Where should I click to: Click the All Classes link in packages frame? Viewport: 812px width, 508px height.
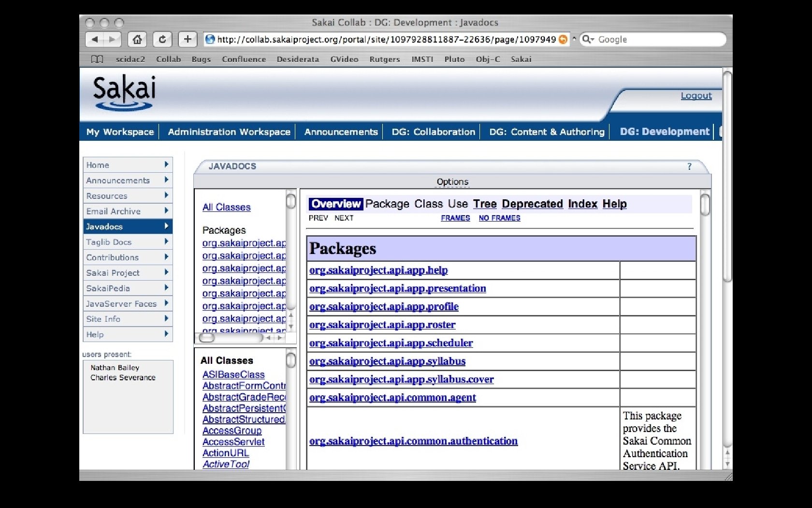coord(226,207)
